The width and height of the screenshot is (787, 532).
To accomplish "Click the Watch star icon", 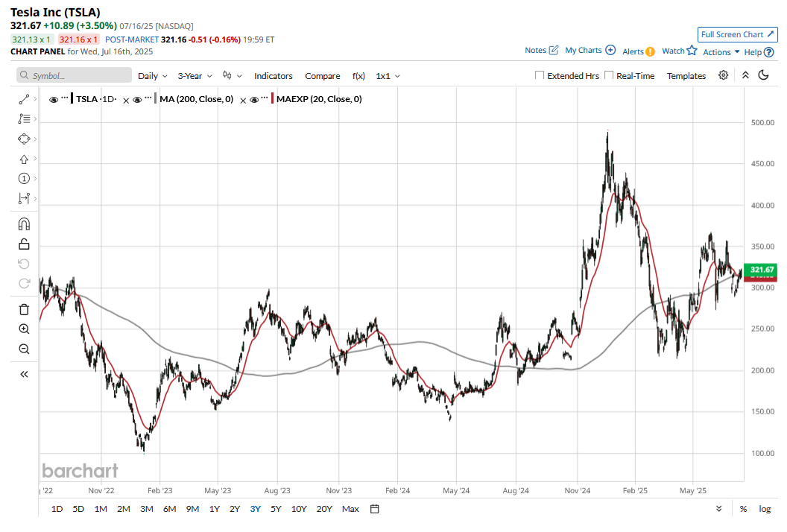I will tap(692, 50).
